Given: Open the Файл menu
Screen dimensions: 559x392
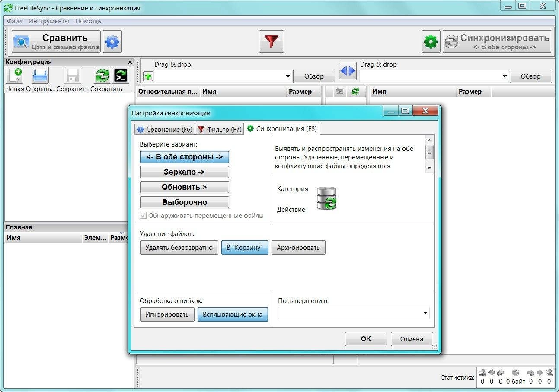Looking at the screenshot, I should tap(14, 21).
